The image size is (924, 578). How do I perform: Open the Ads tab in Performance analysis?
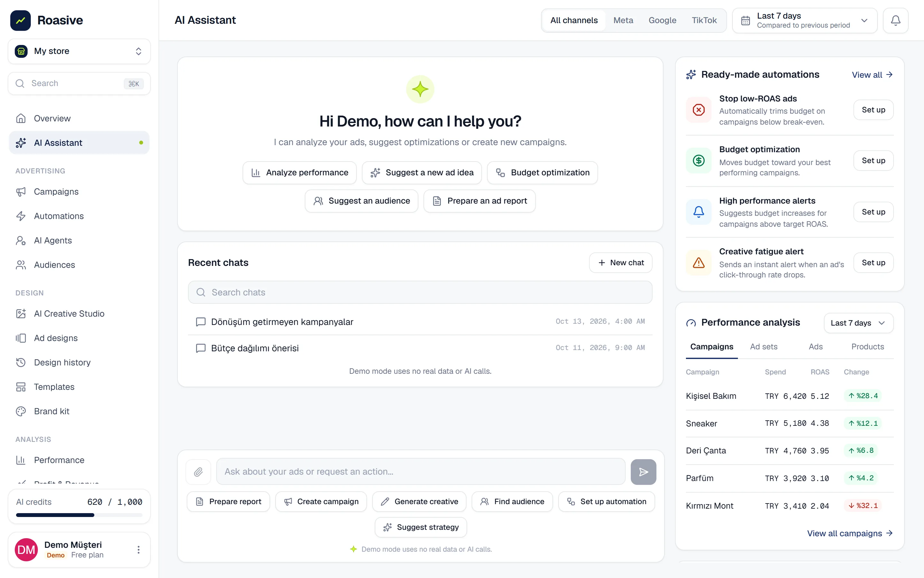click(816, 347)
